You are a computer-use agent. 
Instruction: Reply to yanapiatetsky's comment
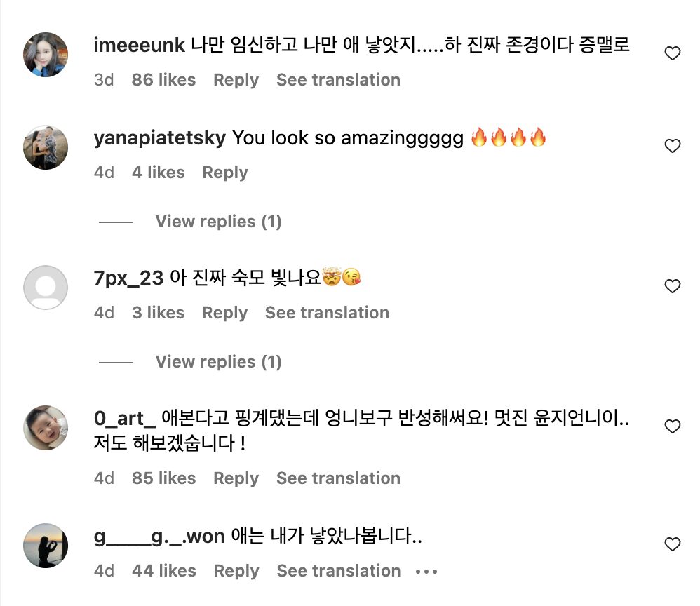point(224,173)
